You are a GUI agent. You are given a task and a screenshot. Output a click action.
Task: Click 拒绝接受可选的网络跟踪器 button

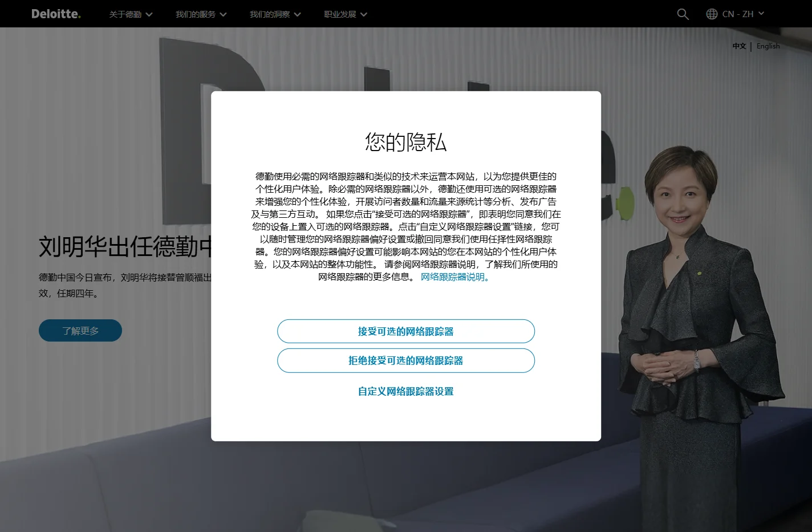[406, 360]
